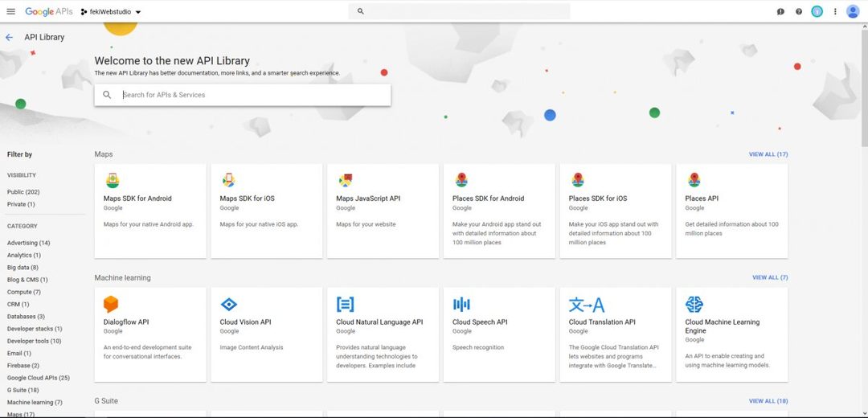Filter category G Suite (18)
Image resolution: width=868 pixels, height=418 pixels.
pos(23,391)
